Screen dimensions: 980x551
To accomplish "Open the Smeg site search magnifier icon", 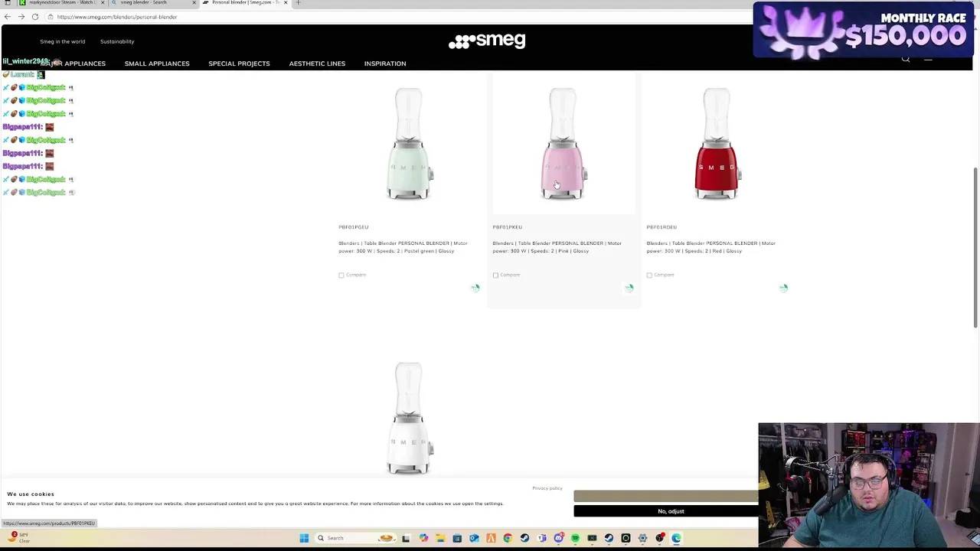I will point(906,59).
